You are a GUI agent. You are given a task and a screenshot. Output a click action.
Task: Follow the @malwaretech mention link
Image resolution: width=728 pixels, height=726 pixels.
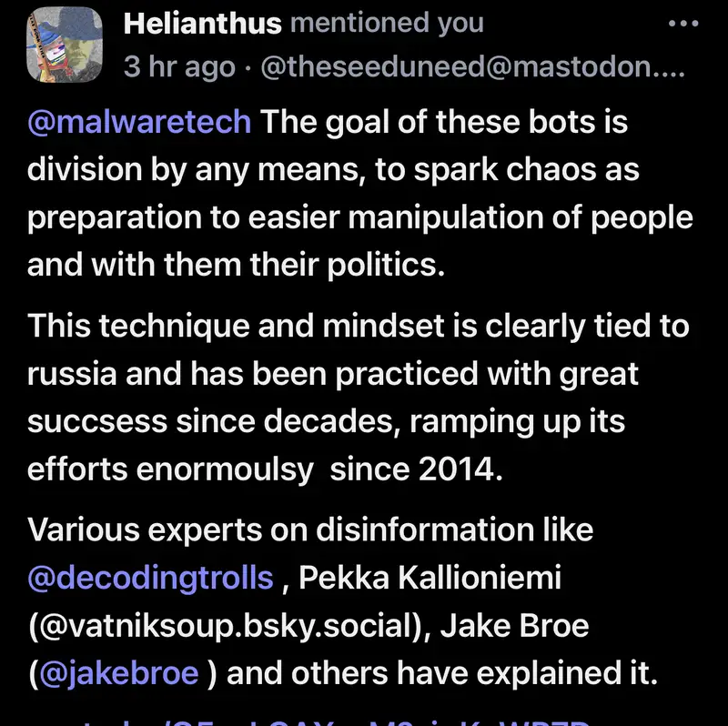pyautogui.click(x=139, y=122)
